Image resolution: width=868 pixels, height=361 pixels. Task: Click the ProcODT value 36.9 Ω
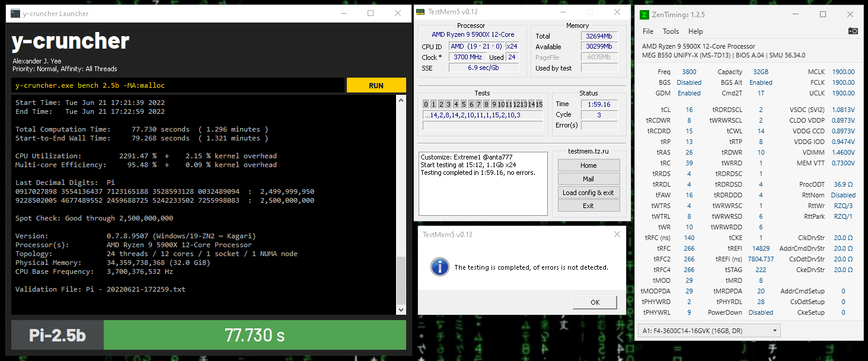844,184
